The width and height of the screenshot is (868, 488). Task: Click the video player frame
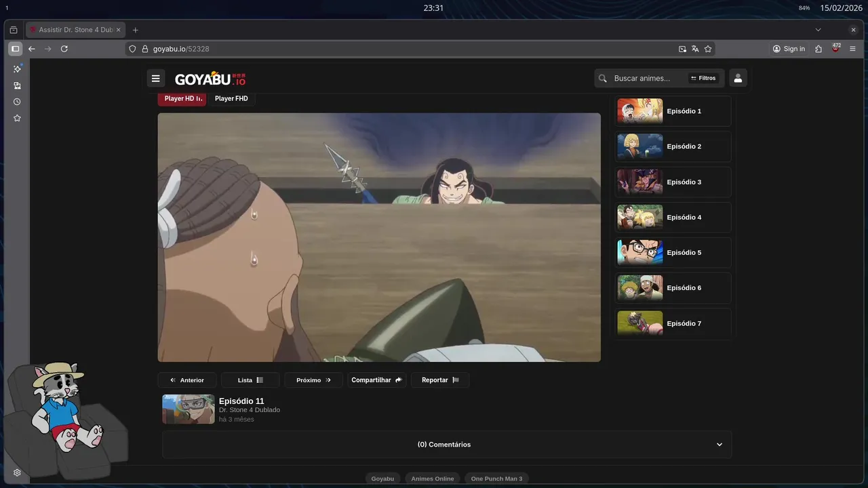379,237
